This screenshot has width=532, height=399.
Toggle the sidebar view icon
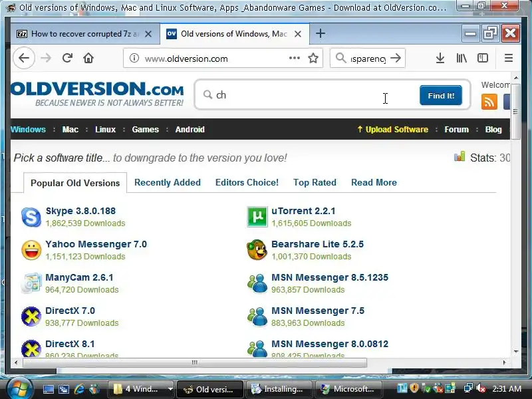pos(483,58)
